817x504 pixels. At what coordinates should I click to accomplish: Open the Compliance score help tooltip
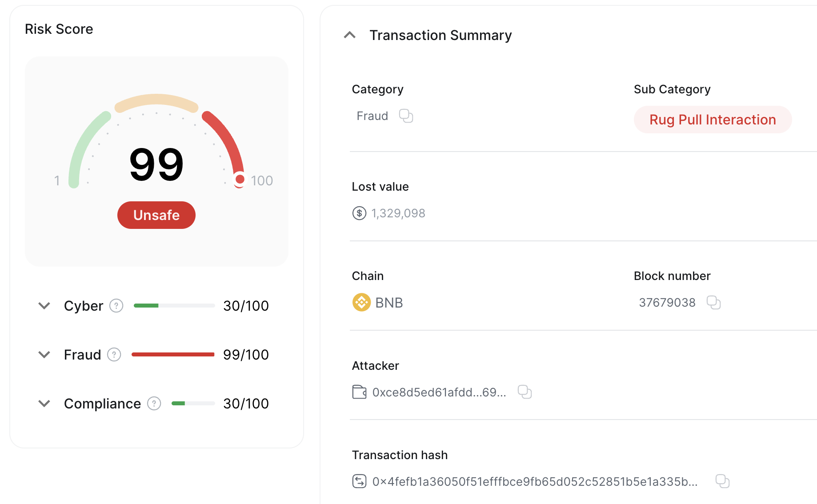pyautogui.click(x=154, y=404)
